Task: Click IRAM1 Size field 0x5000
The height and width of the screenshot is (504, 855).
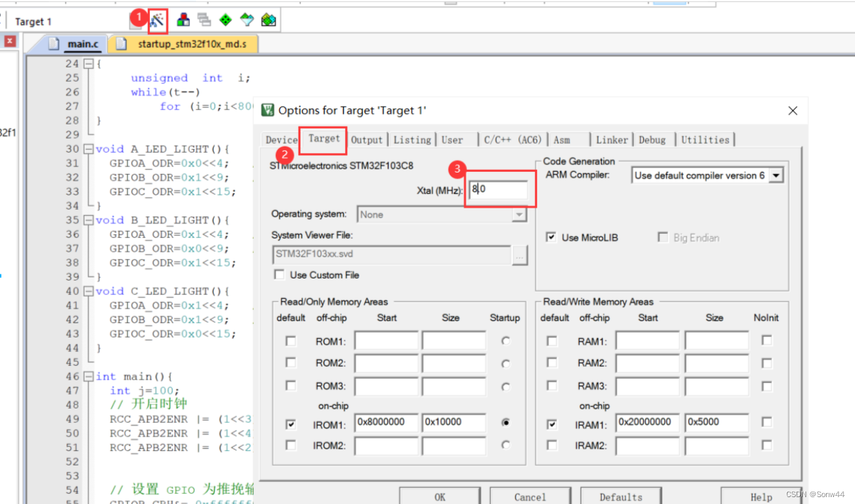Action: [x=717, y=422]
